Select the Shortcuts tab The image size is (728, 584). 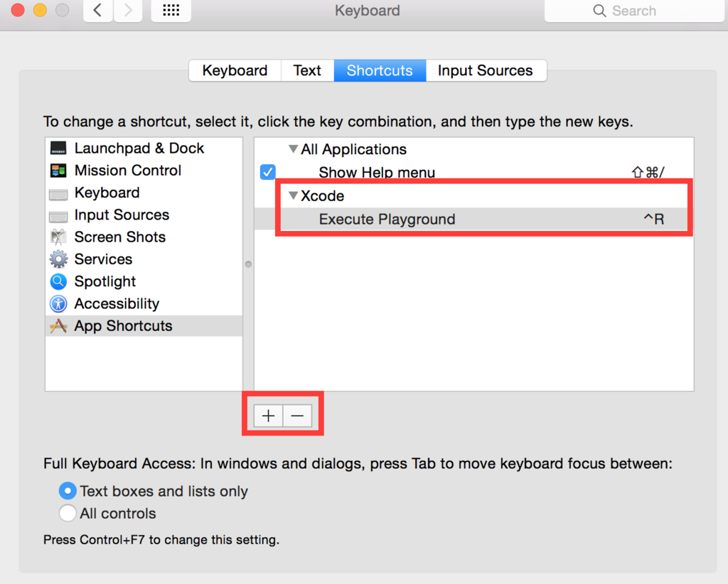coord(380,70)
